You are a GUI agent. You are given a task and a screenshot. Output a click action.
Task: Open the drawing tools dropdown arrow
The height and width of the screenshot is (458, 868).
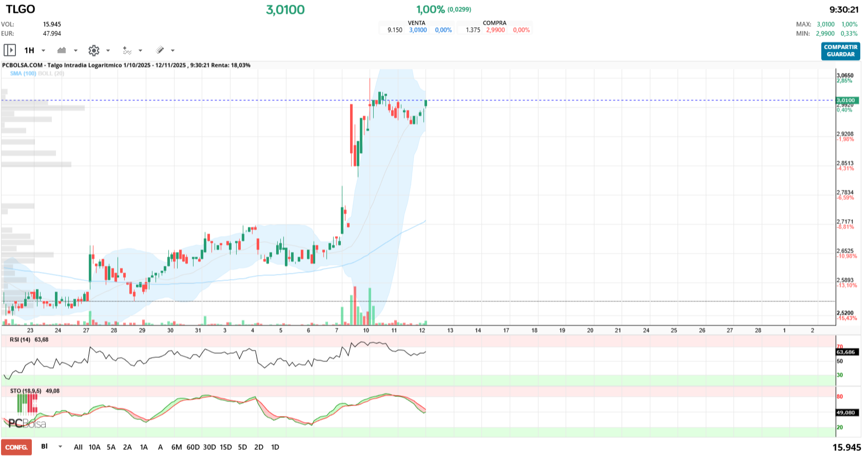coord(172,50)
